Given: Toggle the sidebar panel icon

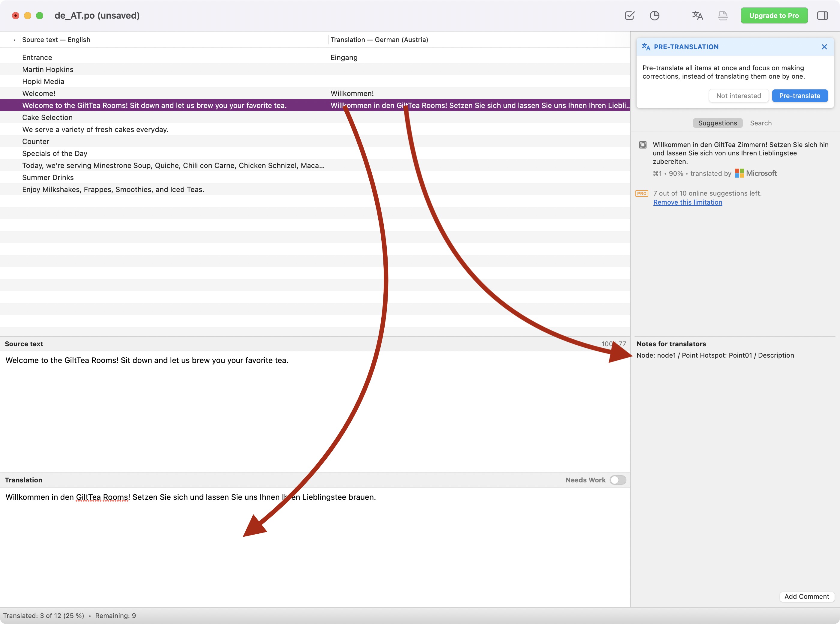Looking at the screenshot, I should coord(822,16).
